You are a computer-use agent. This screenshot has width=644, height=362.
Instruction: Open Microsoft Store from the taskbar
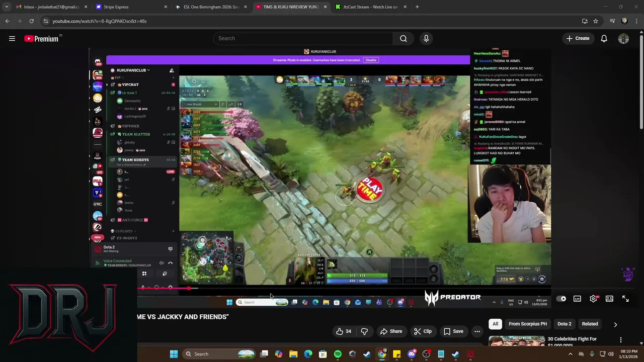pyautogui.click(x=323, y=354)
